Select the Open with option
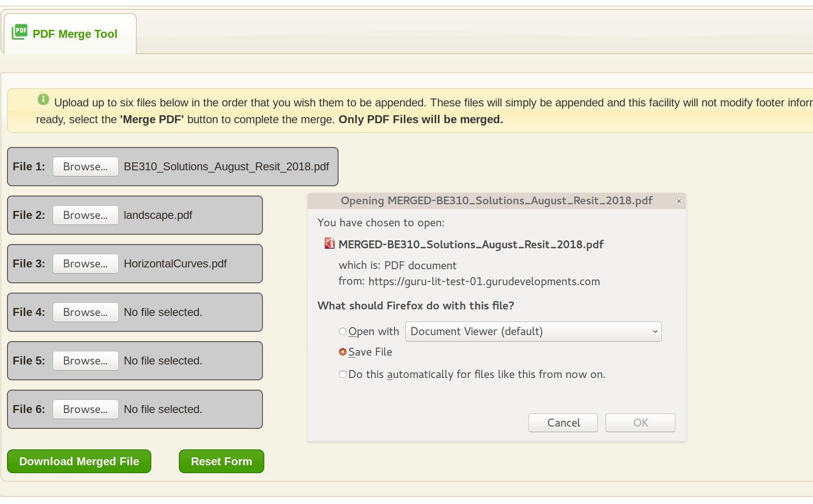 point(343,331)
